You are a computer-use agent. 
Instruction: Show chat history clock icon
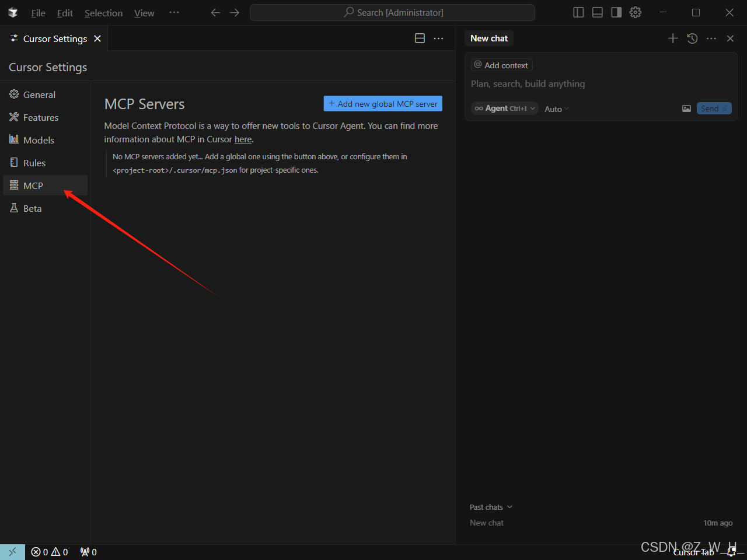692,38
